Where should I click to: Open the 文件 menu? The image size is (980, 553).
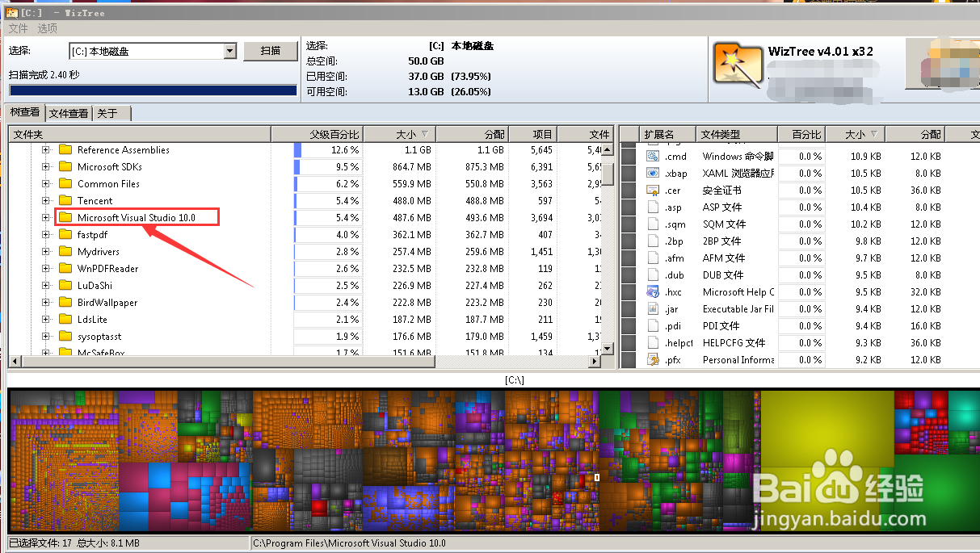pos(18,28)
